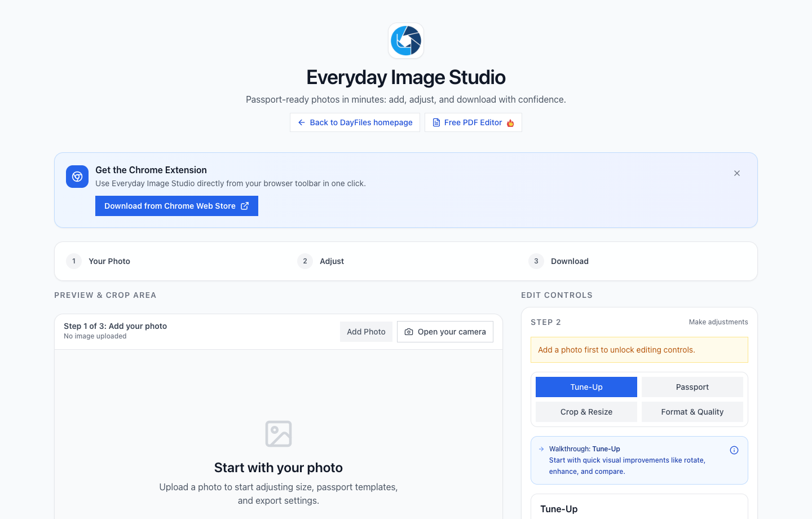Screen dimensions: 812x519
Task: Select the Tune-Up tab in edit controls
Action: tap(586, 387)
